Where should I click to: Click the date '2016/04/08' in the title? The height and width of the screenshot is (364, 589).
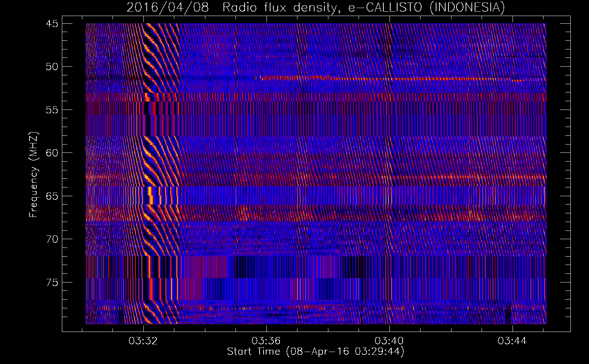(168, 7)
